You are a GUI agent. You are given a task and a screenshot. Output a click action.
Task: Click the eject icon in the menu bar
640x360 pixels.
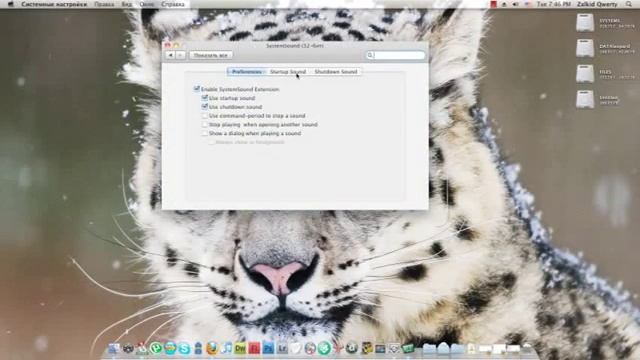[504, 4]
